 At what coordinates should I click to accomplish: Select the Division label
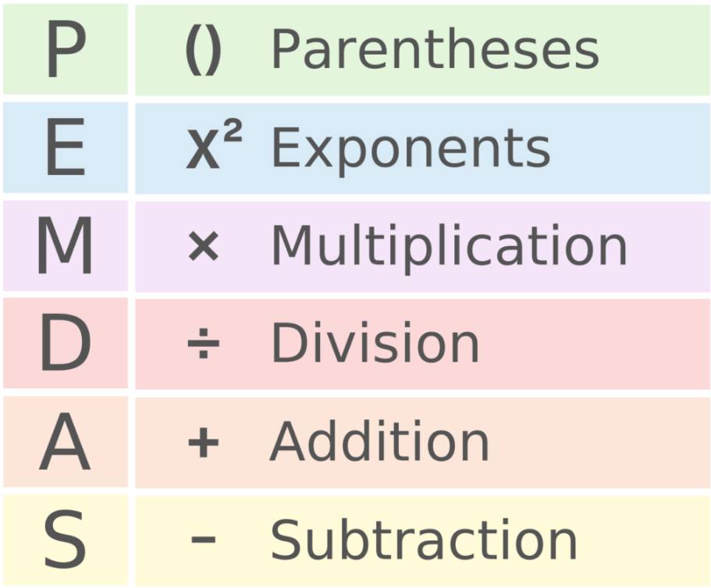[375, 342]
